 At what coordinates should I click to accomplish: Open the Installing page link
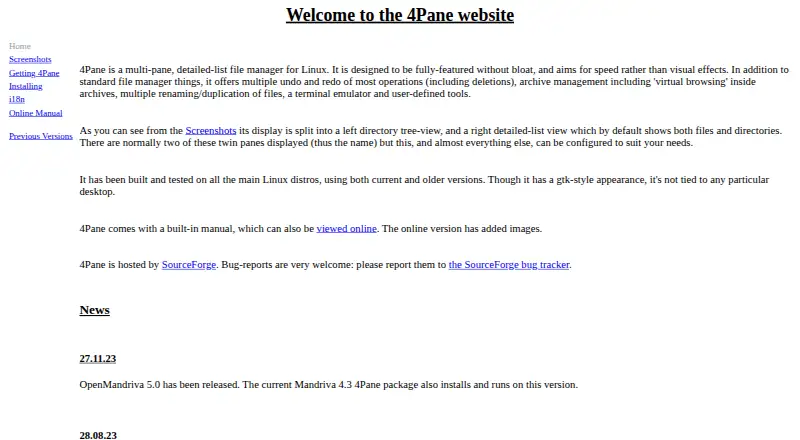pos(26,86)
